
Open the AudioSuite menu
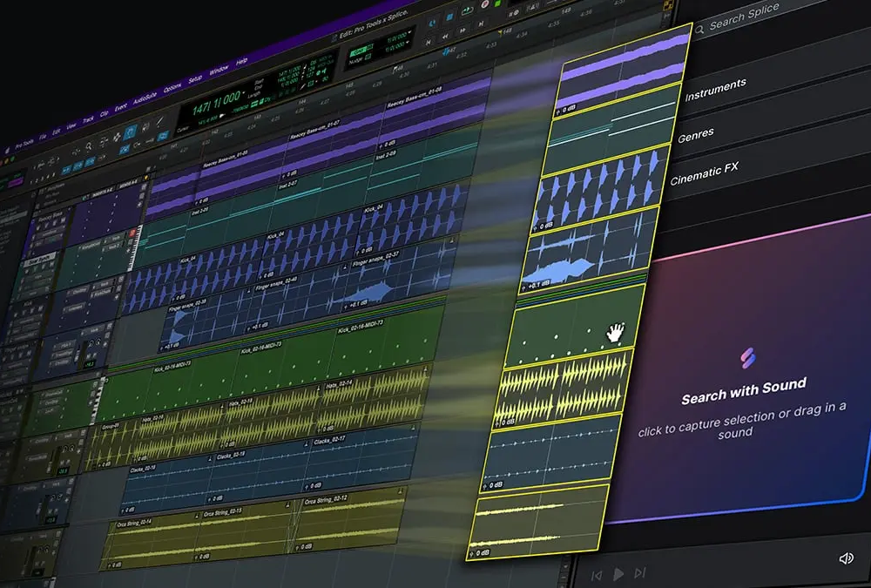click(x=145, y=99)
